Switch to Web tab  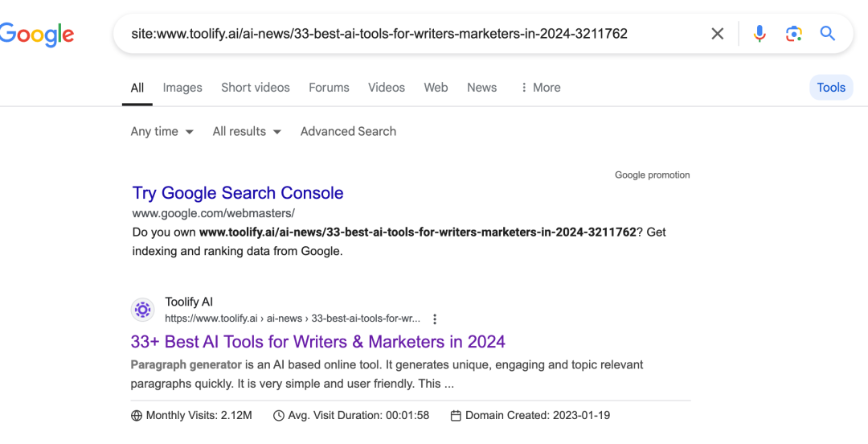pos(436,88)
